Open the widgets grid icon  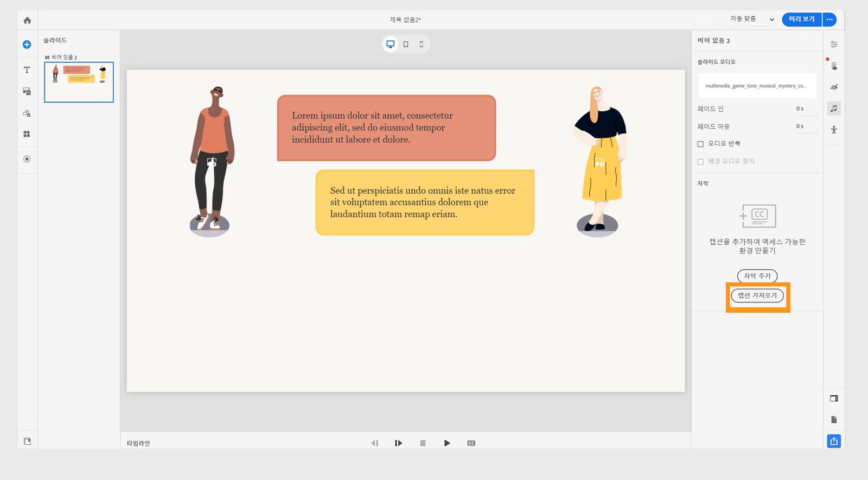pyautogui.click(x=27, y=134)
